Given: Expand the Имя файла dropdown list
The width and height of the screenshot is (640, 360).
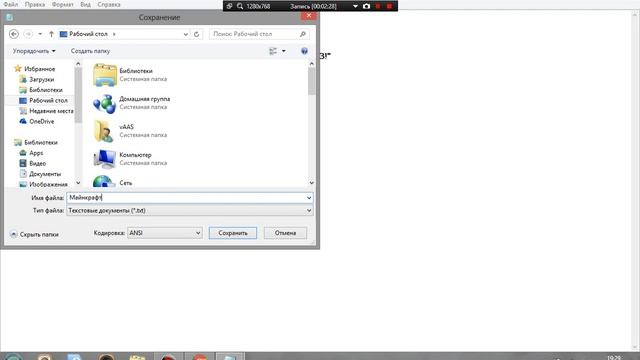Looking at the screenshot, I should [x=309, y=198].
